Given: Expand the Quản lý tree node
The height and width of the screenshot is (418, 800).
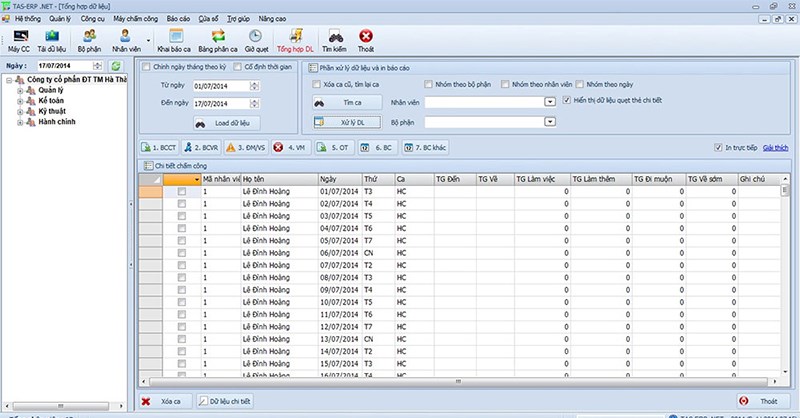Looking at the screenshot, I should (x=20, y=90).
